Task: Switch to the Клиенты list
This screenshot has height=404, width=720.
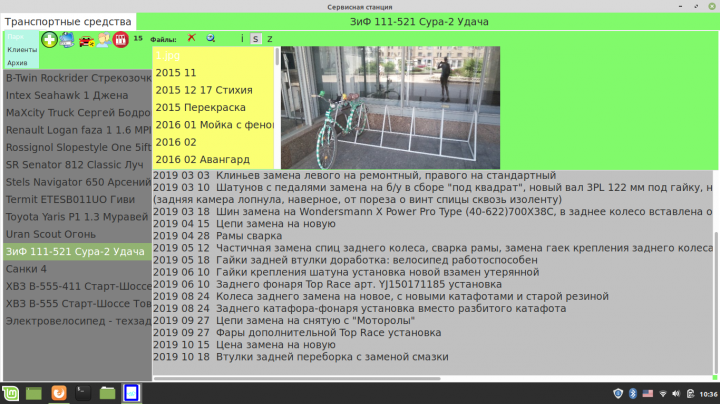Action: (x=22, y=50)
